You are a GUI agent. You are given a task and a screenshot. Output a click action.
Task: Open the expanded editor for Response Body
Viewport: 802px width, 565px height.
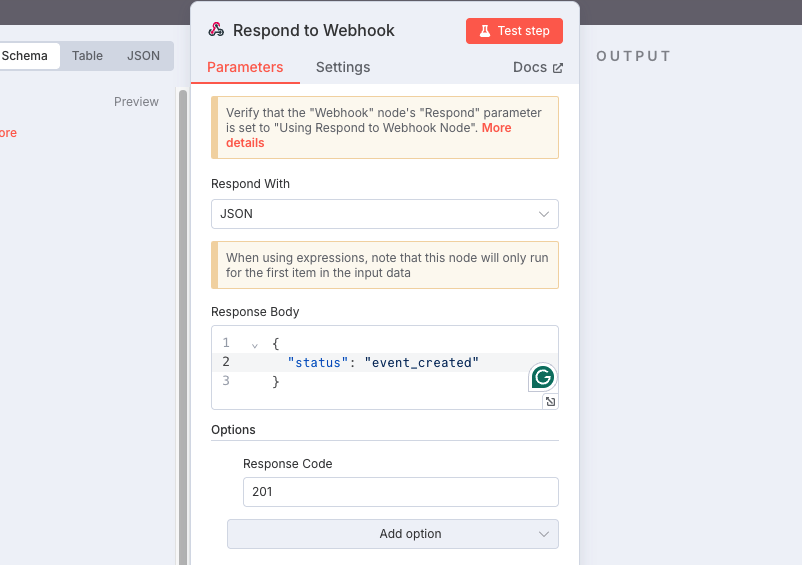pyautogui.click(x=550, y=402)
